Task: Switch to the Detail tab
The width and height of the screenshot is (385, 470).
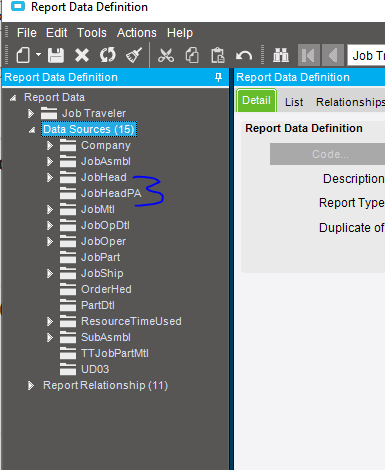Action: tap(256, 100)
